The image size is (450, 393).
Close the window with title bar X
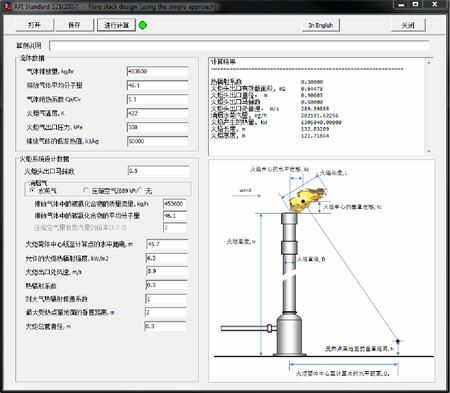[435, 5]
